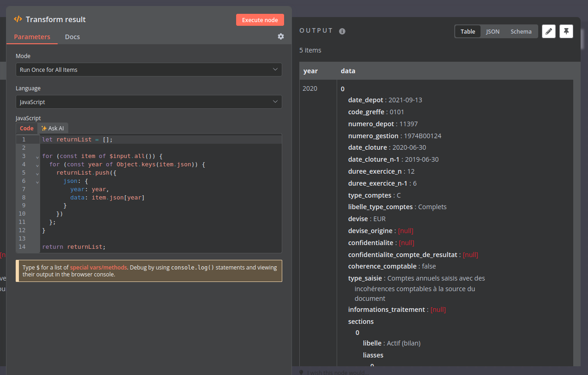Switch output view to Table

pyautogui.click(x=468, y=31)
